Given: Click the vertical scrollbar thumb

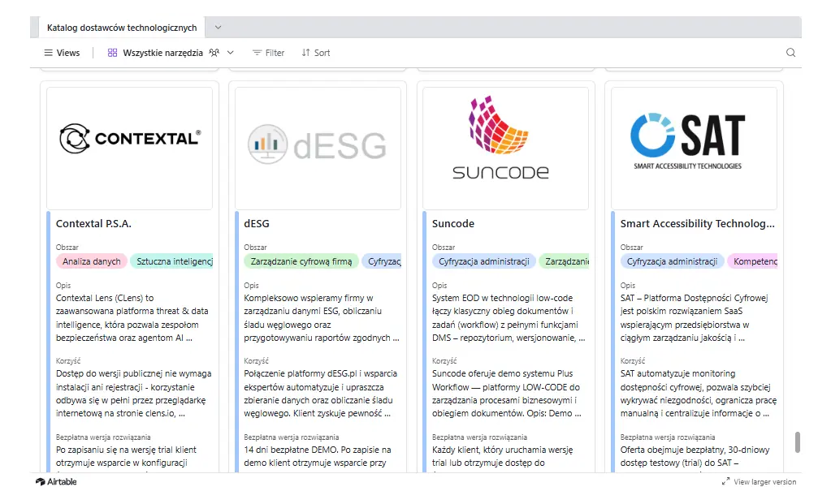Looking at the screenshot, I should point(797,442).
